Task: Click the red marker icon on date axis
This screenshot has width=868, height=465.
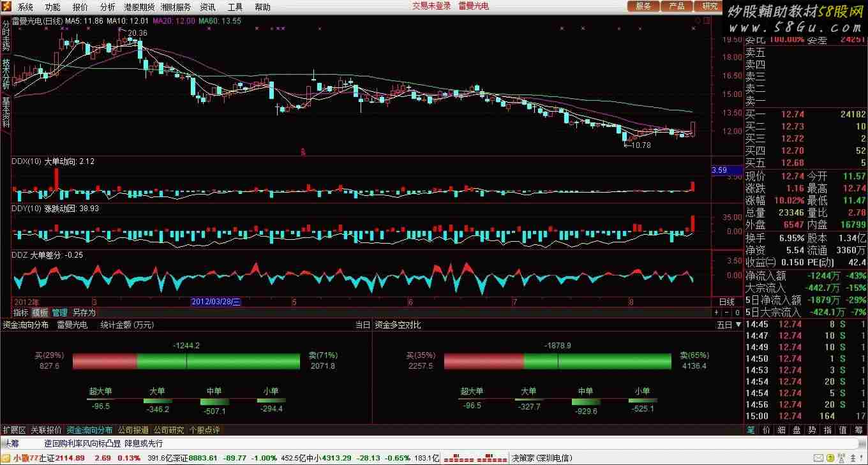Action: coord(304,152)
